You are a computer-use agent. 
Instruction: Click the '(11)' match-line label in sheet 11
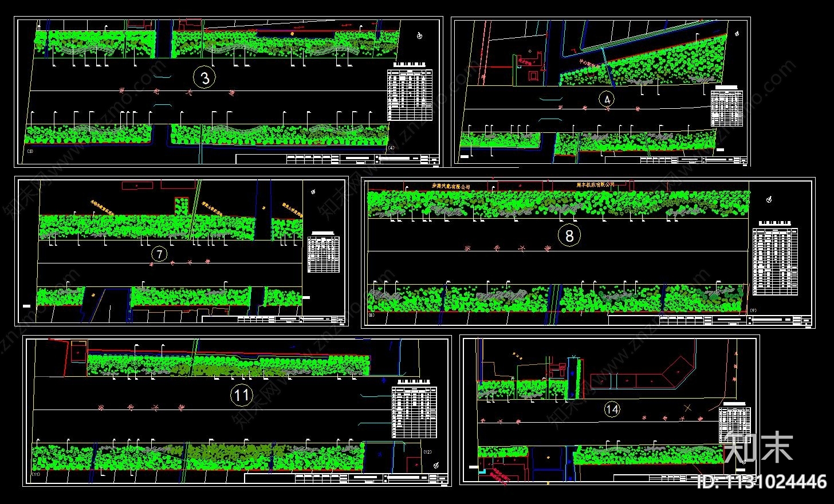35,475
